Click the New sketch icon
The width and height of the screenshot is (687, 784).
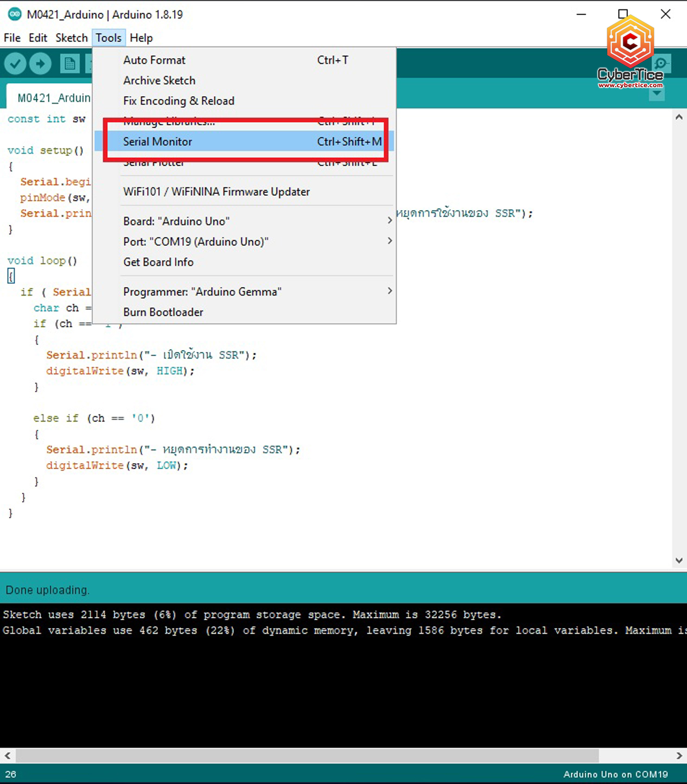(70, 64)
